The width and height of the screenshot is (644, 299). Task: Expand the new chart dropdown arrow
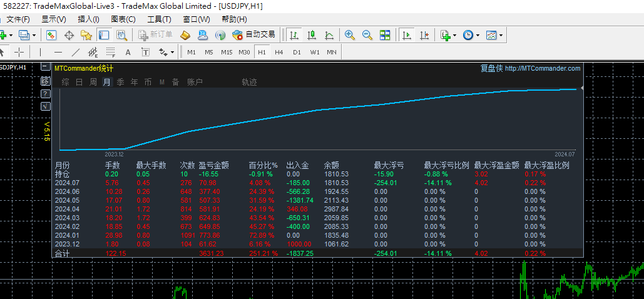click(x=11, y=35)
